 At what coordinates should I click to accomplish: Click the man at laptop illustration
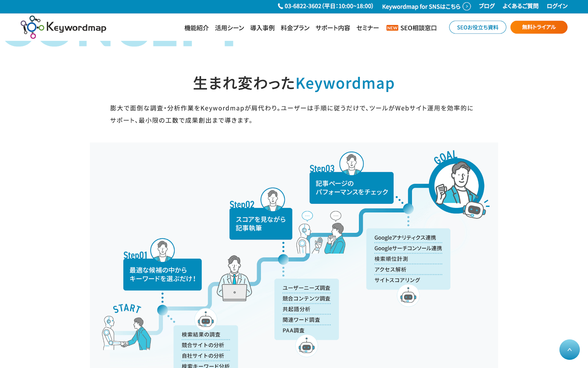234,278
